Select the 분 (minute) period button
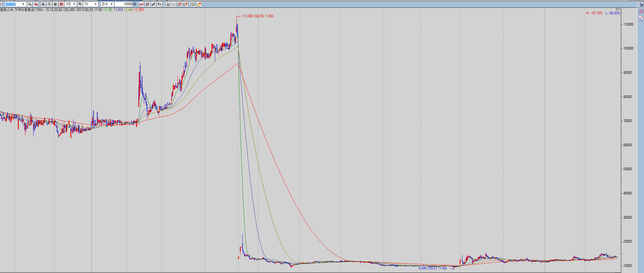 (x=61, y=4)
